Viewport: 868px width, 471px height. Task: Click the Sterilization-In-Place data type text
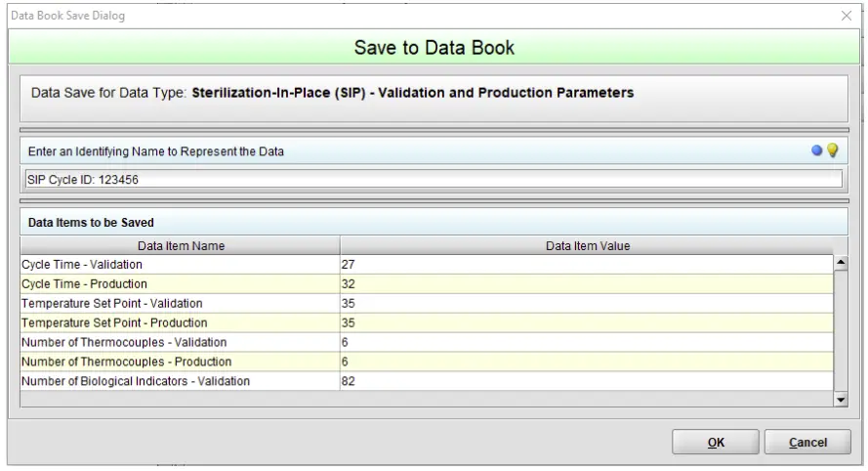412,93
